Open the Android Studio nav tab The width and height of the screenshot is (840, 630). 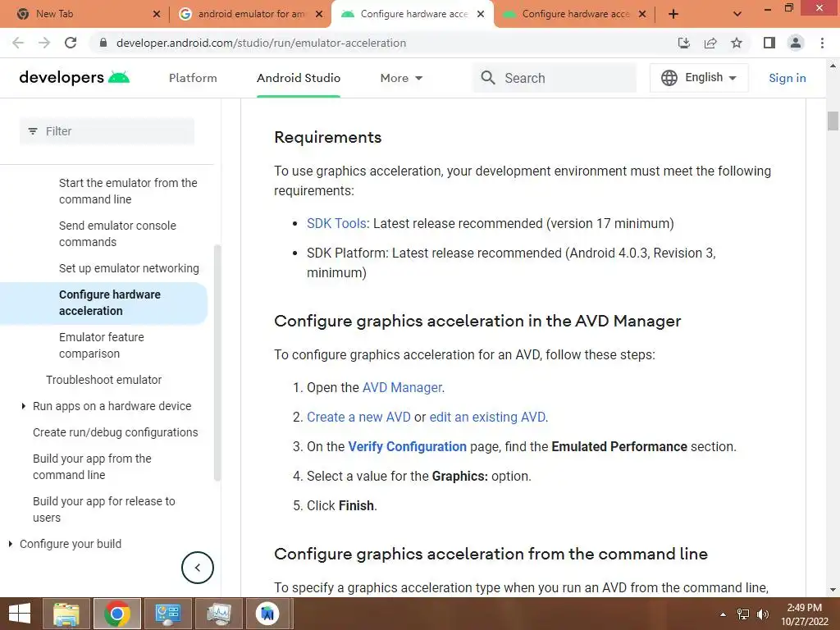(299, 78)
